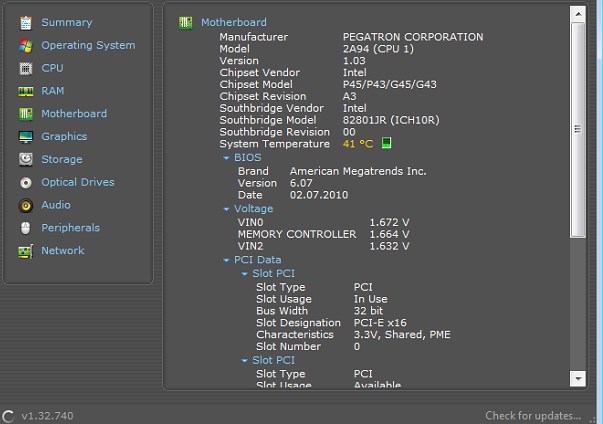
Task: Show the Optical Drives section
Action: [x=78, y=182]
